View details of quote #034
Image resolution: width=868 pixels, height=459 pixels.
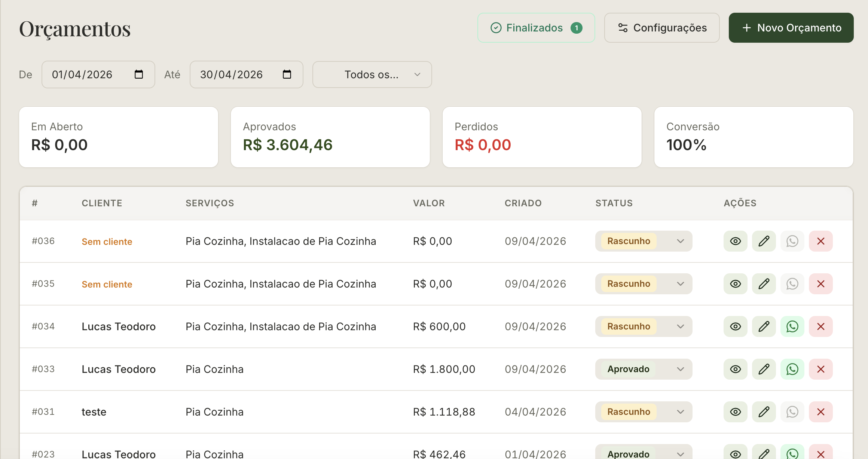point(735,326)
